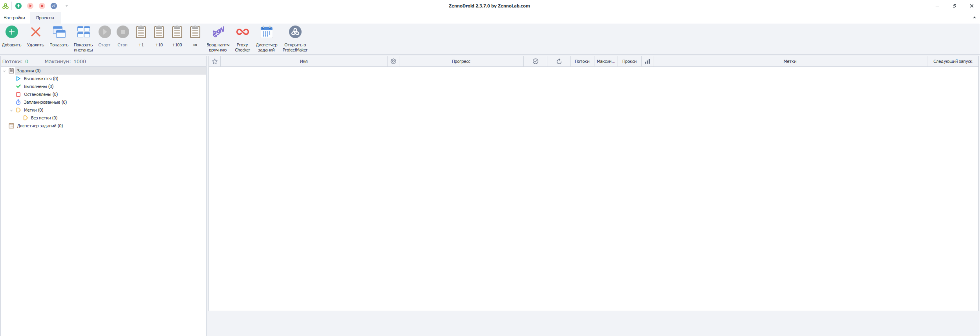Click Ввод каптч вручную captcha icon

[x=218, y=32]
